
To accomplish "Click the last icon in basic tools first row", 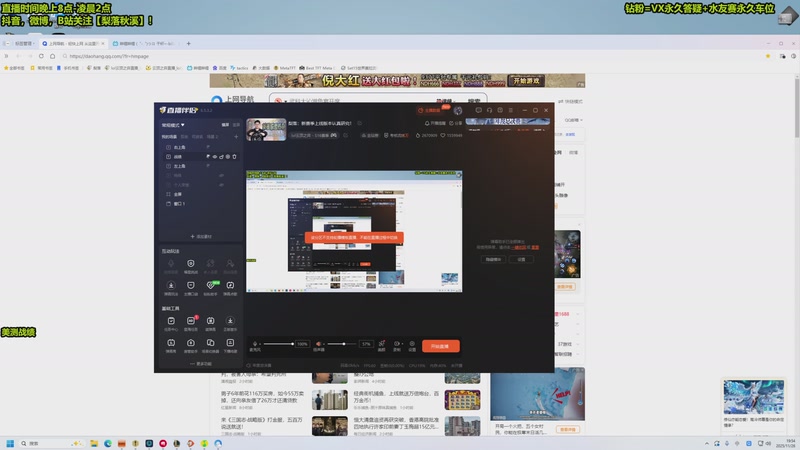I will 230,320.
